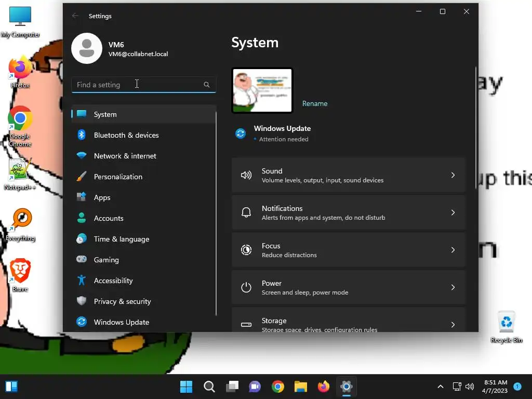
Task: Click the Notifications bell icon
Action: pos(246,212)
